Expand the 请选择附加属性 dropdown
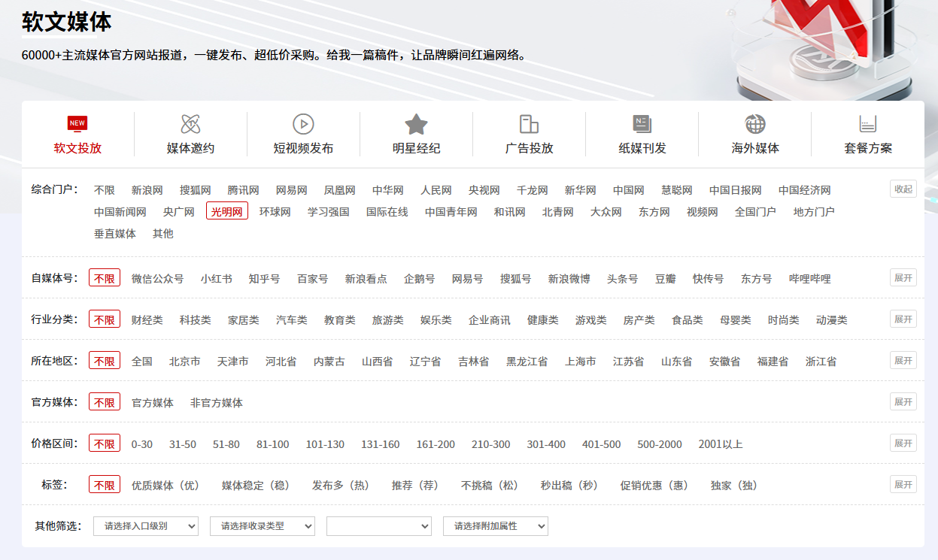 [x=495, y=526]
